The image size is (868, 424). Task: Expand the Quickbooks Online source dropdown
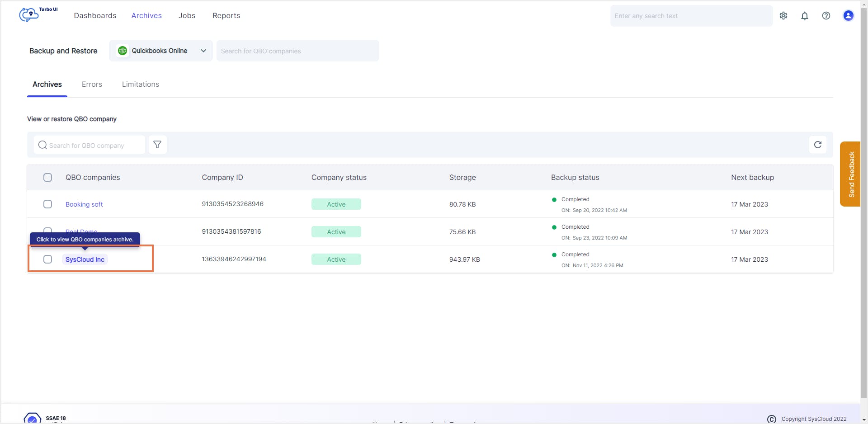pyautogui.click(x=203, y=51)
